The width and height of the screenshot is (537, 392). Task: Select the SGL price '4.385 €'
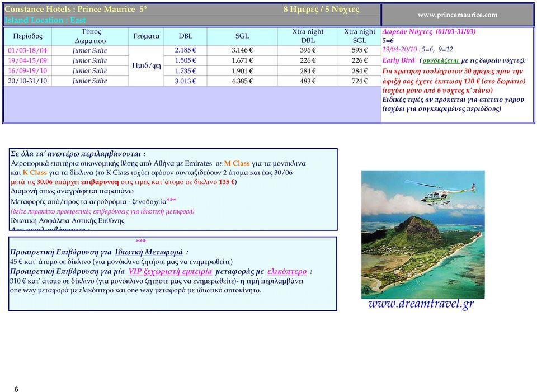point(242,81)
